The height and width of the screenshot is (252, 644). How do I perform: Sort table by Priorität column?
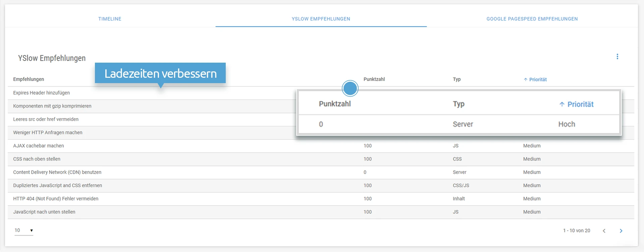538,80
